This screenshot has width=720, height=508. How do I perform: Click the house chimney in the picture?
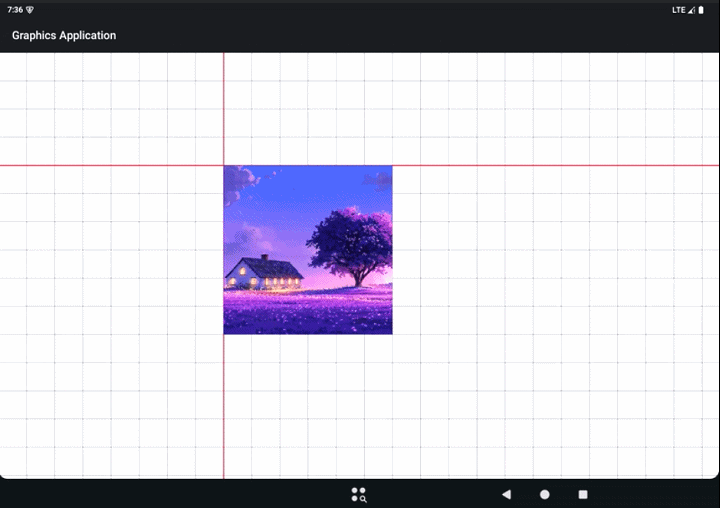click(264, 257)
